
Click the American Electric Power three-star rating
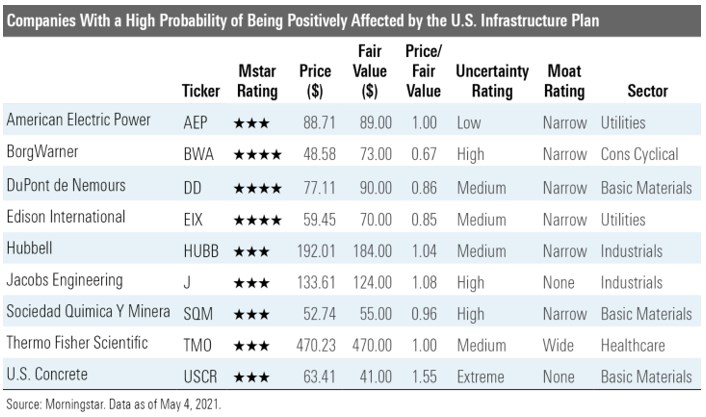coord(251,123)
